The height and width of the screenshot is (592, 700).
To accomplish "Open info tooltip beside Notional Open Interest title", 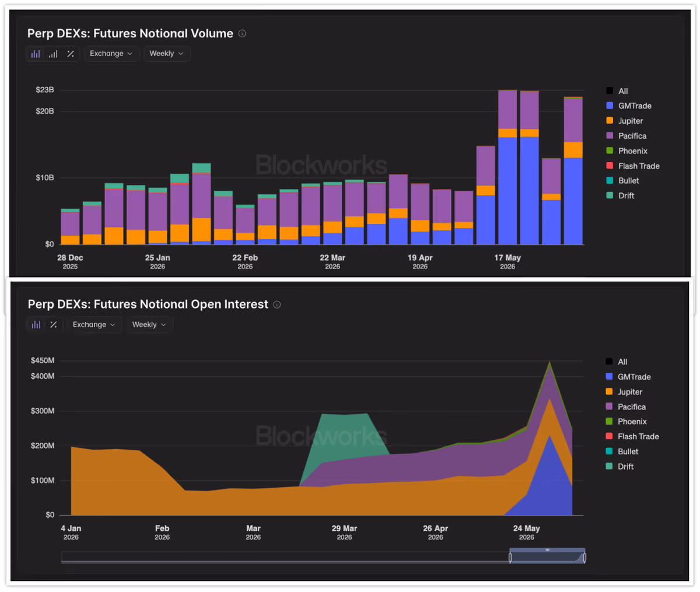I will 277,304.
